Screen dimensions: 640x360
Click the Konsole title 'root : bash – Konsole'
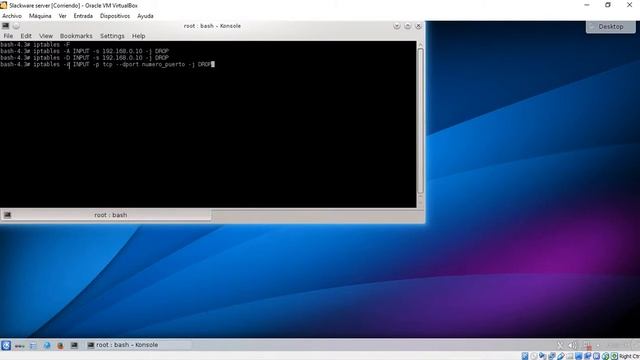pos(212,26)
